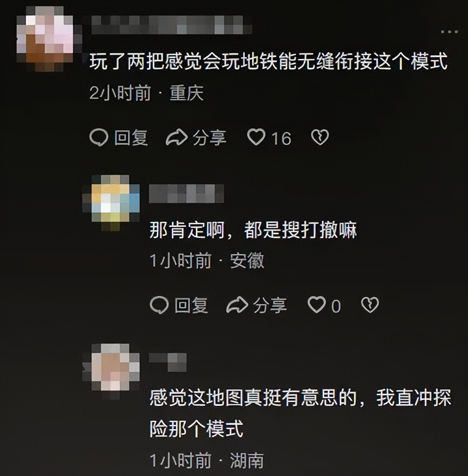468x476 pixels.
Task: Like the Anhui reply with 0 likes
Action: (x=316, y=305)
